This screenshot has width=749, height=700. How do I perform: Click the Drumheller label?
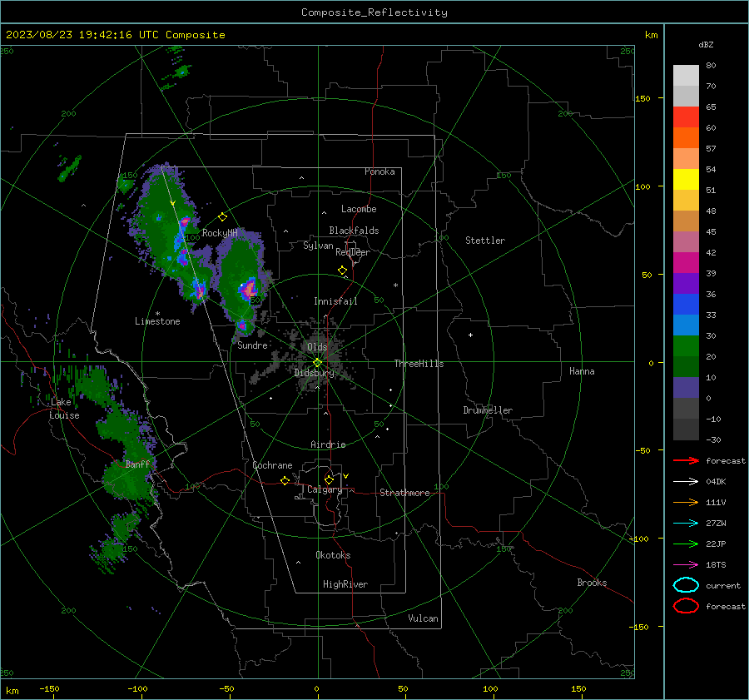(x=488, y=410)
